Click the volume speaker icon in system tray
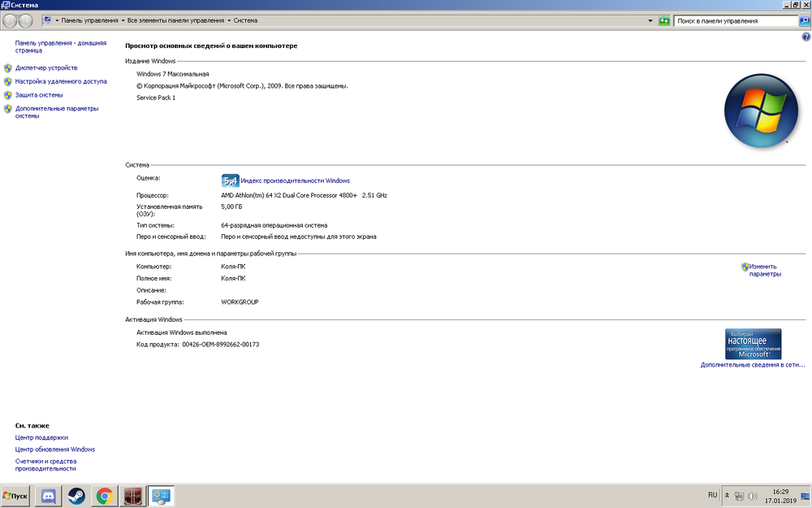 click(x=752, y=495)
